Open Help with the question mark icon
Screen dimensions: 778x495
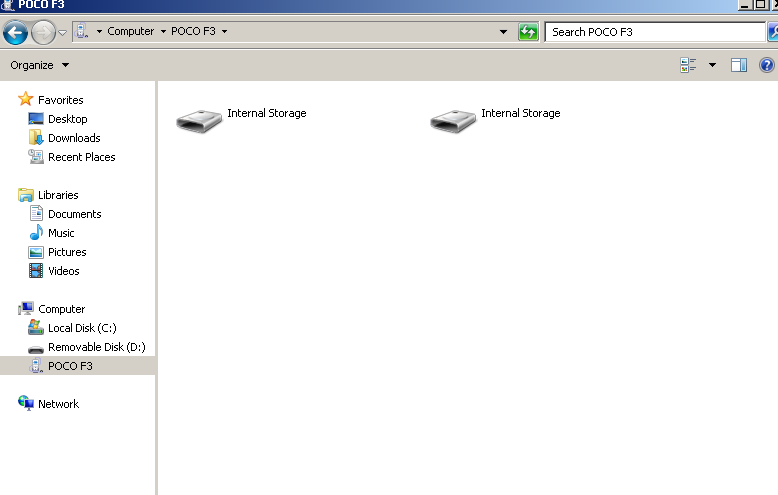click(767, 65)
